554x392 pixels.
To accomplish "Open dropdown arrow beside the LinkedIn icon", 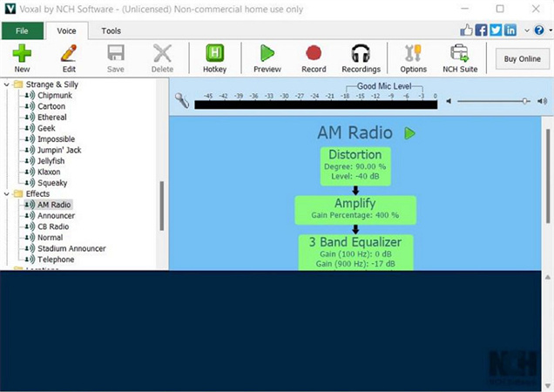I will [527, 30].
